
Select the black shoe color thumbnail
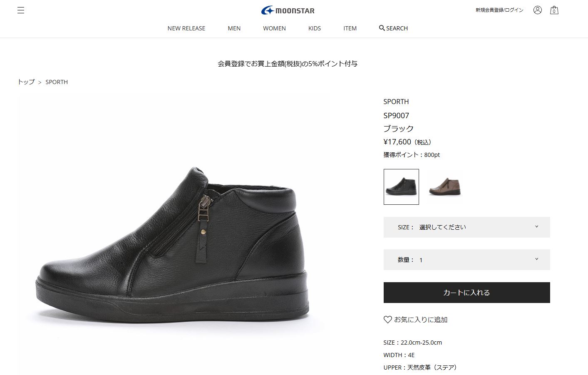(401, 187)
